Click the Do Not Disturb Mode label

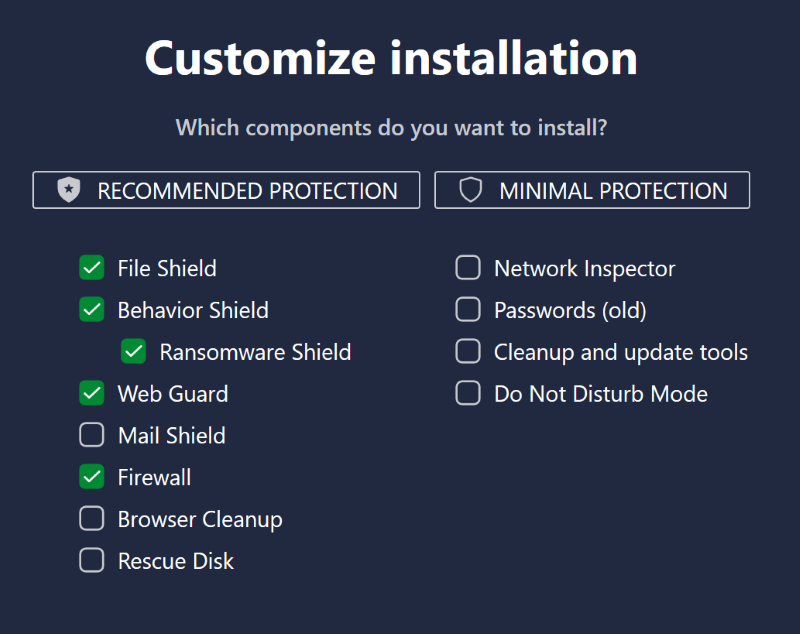(601, 394)
